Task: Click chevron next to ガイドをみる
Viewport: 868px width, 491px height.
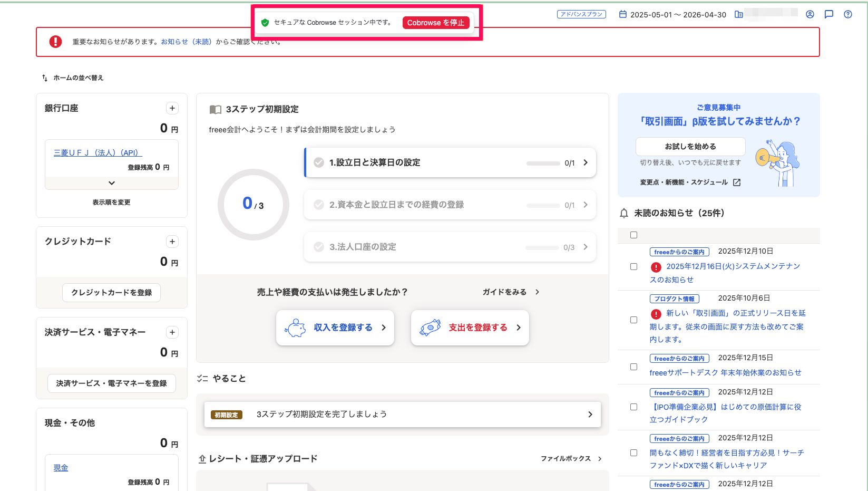Action: 537,292
